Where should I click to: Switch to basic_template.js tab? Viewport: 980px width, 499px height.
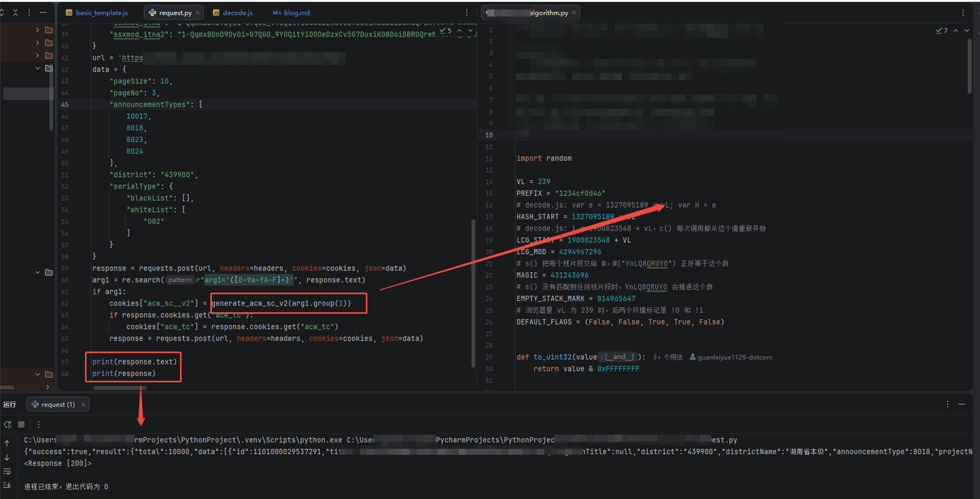(x=97, y=12)
